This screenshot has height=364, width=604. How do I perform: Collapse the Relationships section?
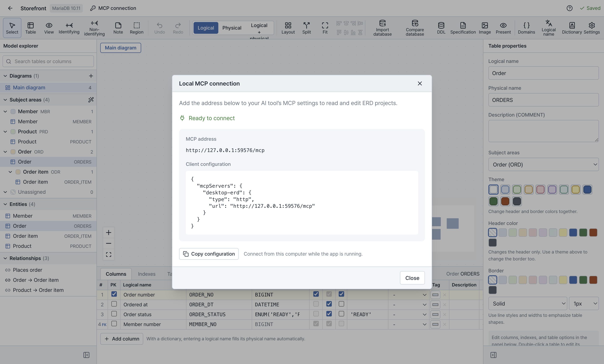[x=5, y=258]
